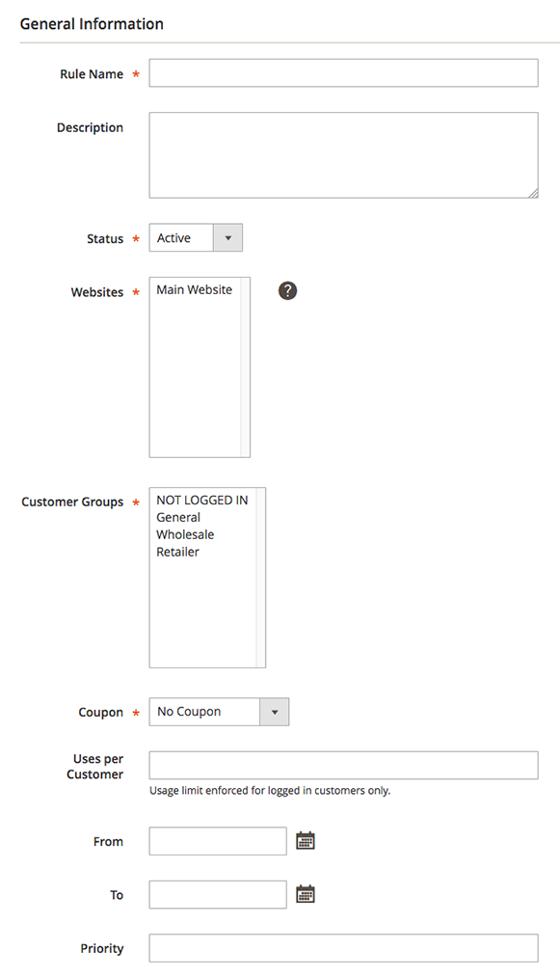Focus the Rule Name text field
This screenshot has height=977, width=560.
pos(344,73)
